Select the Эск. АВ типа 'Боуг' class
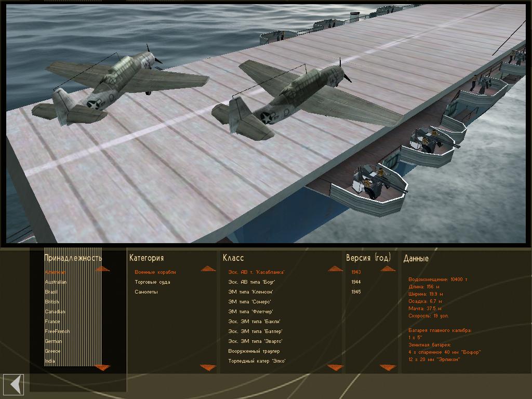The image size is (532, 399). point(251,282)
